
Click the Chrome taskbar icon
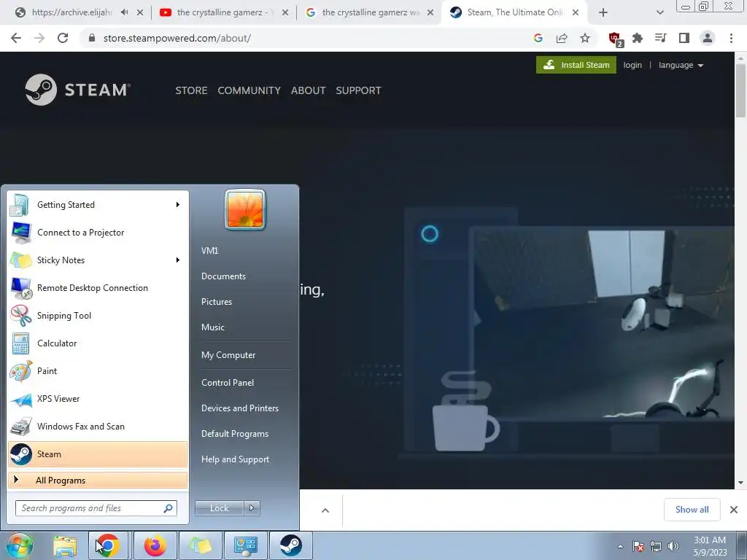pyautogui.click(x=108, y=545)
